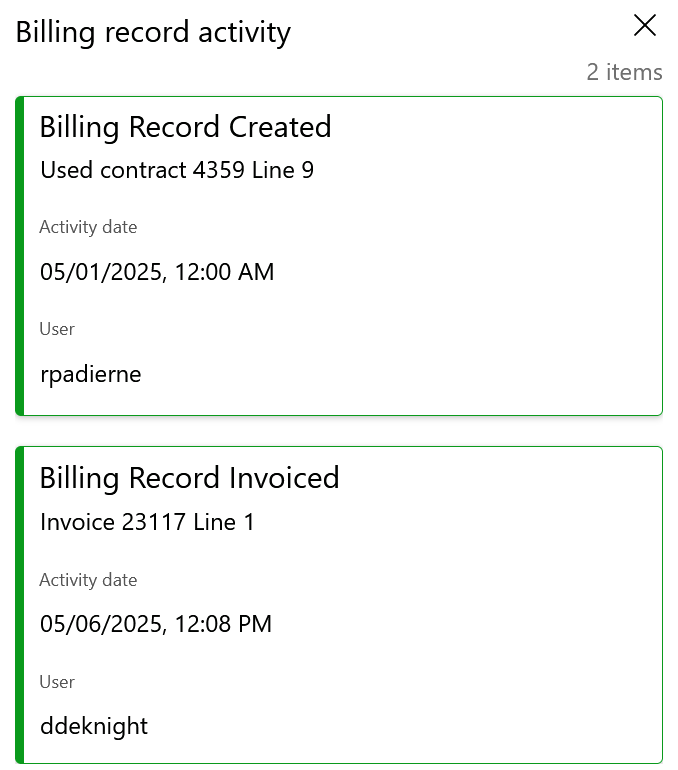Click the 'User' label above rpadierne

57,329
